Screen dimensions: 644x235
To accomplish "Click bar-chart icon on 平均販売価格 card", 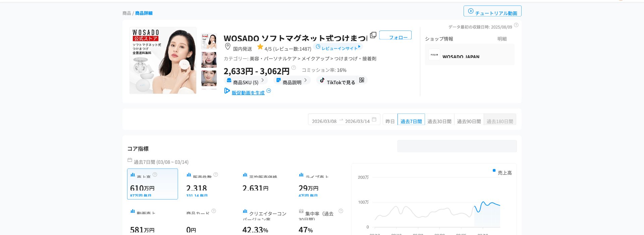I will click(245, 175).
